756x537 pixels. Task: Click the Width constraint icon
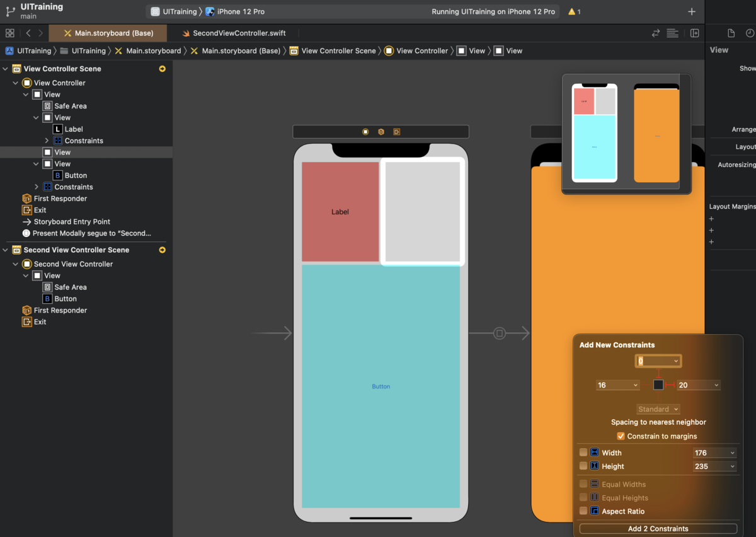point(594,453)
